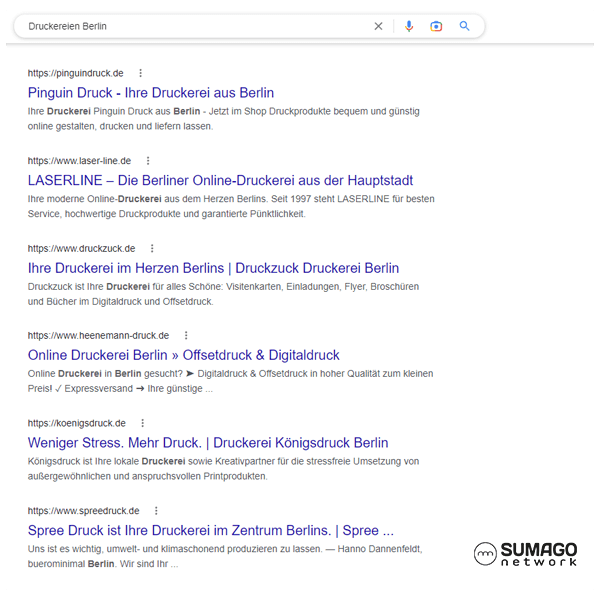Screen dimensions: 600x600
Task: Open result Ihre Druckerei im Herzen Berlins
Action: point(213,268)
